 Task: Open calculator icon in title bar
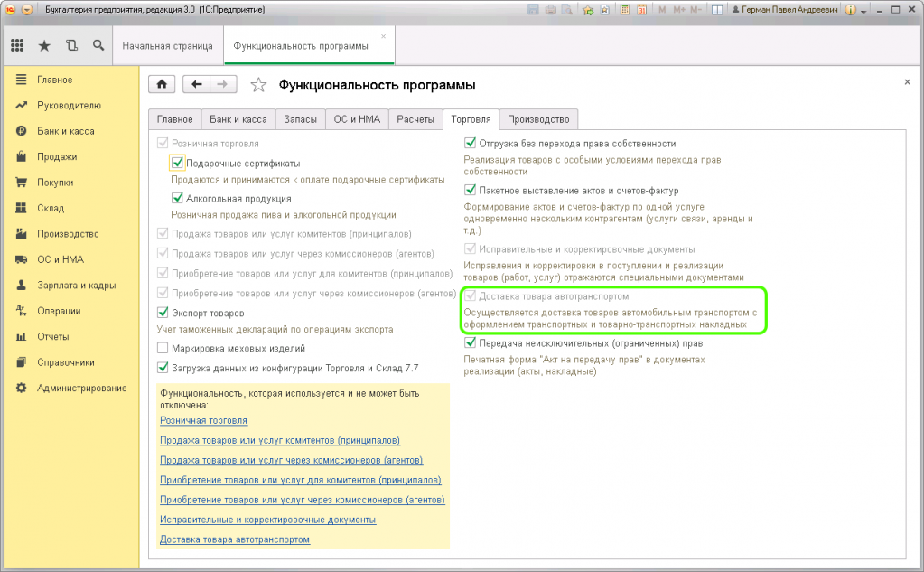coord(625,9)
